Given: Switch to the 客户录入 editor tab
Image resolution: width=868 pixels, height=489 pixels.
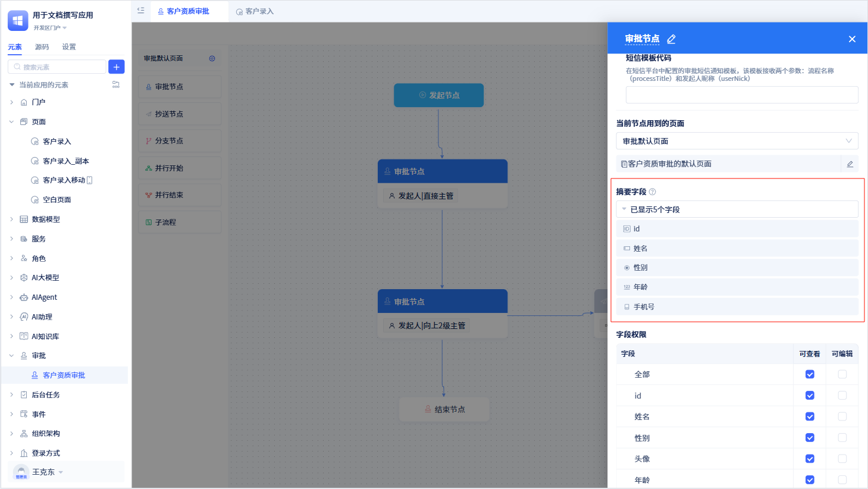Looking at the screenshot, I should click(x=255, y=11).
